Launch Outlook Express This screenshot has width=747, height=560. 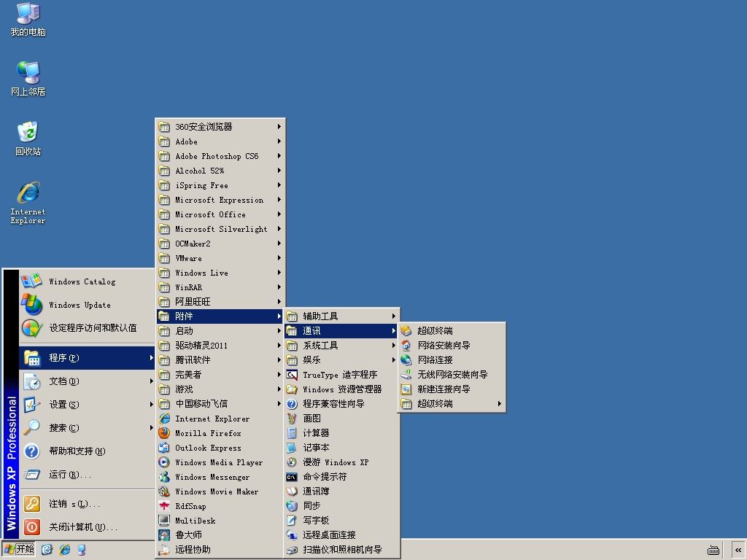pyautogui.click(x=220, y=448)
